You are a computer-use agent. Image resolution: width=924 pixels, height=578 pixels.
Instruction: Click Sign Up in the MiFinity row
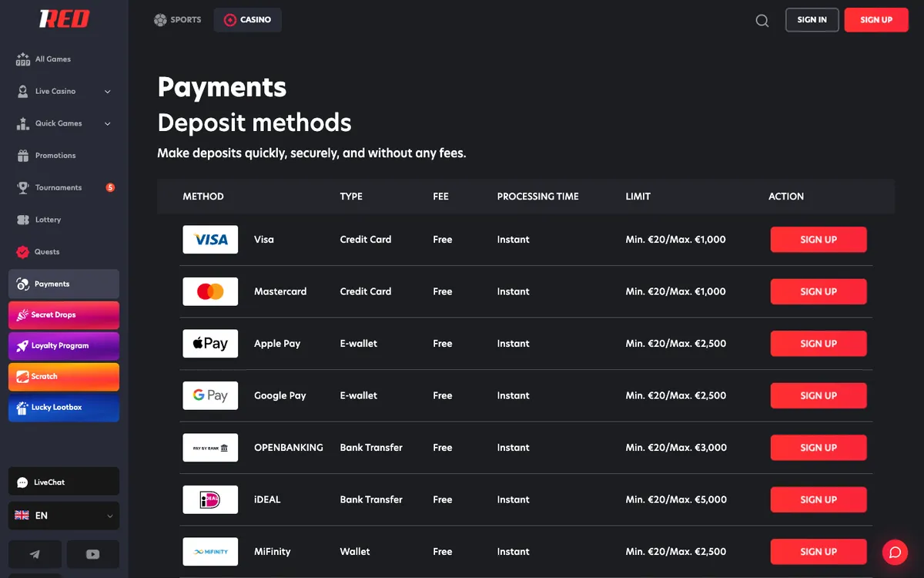coord(819,552)
